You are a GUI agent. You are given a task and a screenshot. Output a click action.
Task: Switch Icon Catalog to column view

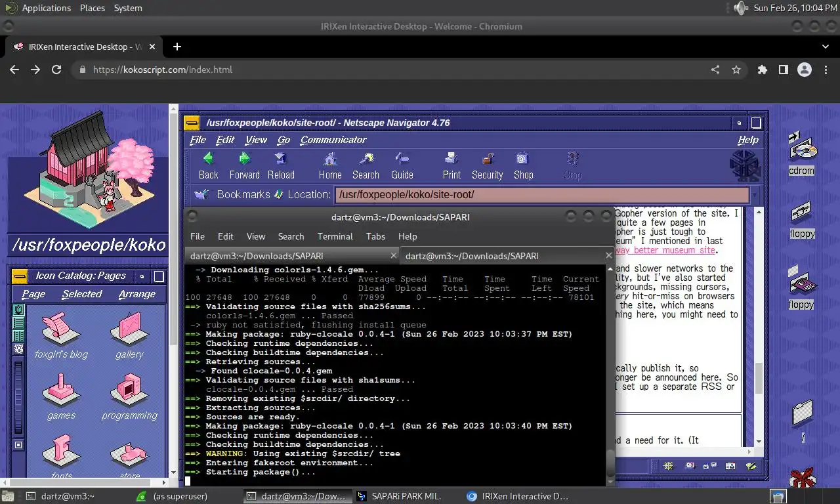[x=18, y=335]
